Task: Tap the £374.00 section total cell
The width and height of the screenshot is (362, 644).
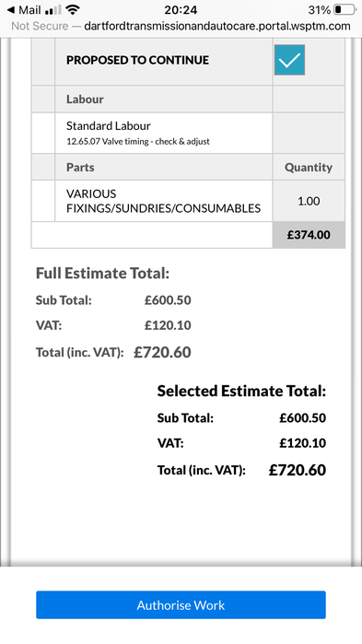Action: pyautogui.click(x=309, y=235)
